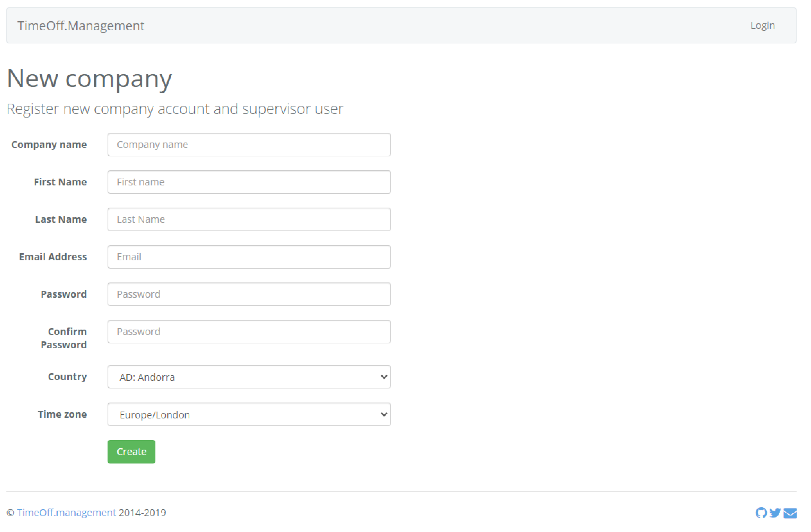Click the bold "Company name" form label
The height and width of the screenshot is (532, 811).
pyautogui.click(x=49, y=145)
